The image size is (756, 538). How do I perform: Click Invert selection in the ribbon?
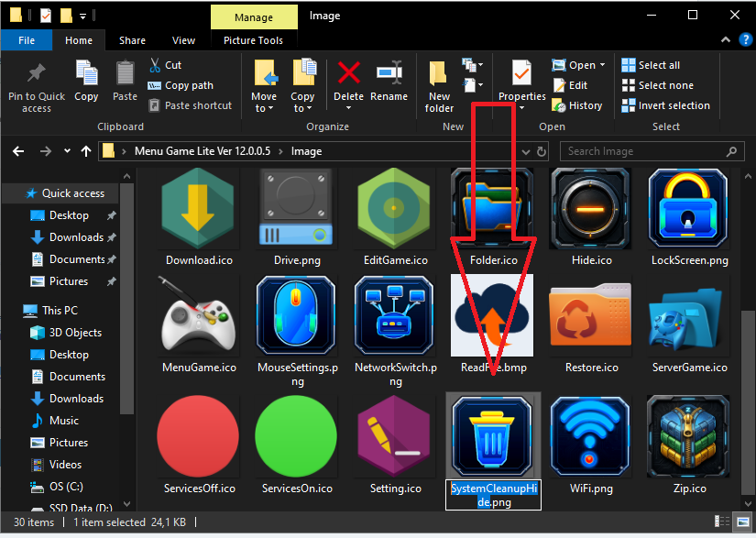click(666, 105)
